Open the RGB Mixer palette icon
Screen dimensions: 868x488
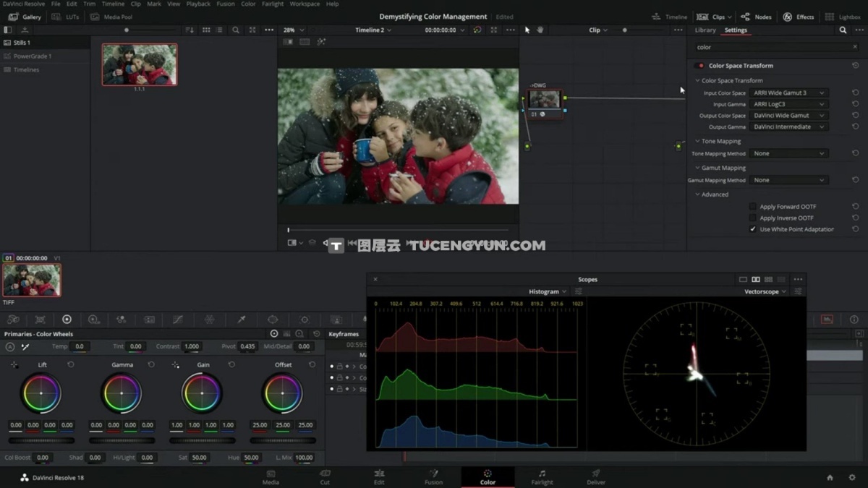121,320
